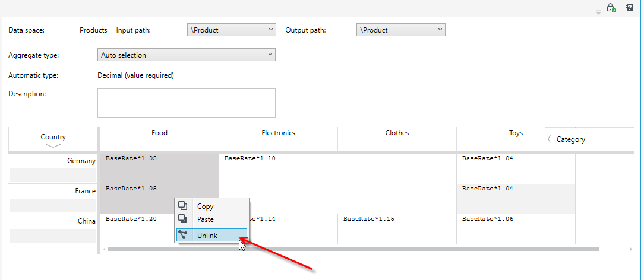
Task: Click the Unlink branch icon
Action: point(183,235)
